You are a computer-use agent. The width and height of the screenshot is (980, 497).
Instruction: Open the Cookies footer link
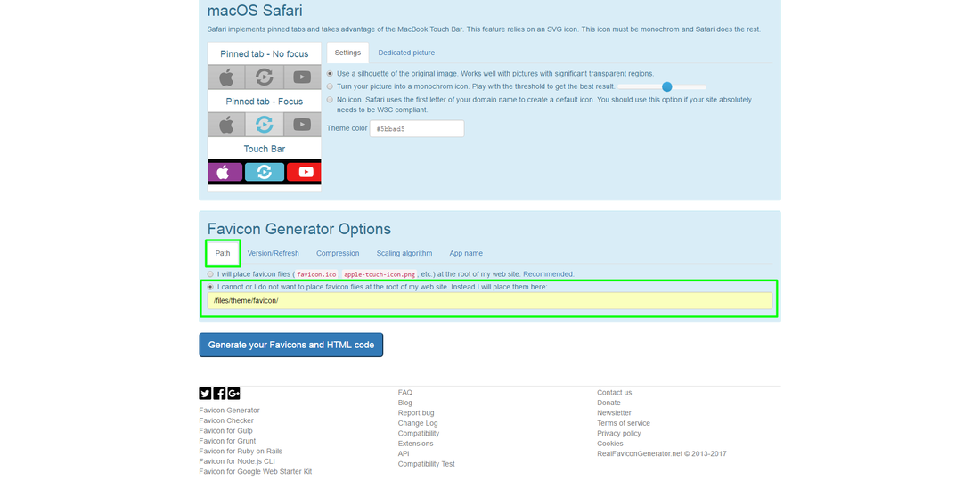pyautogui.click(x=610, y=444)
